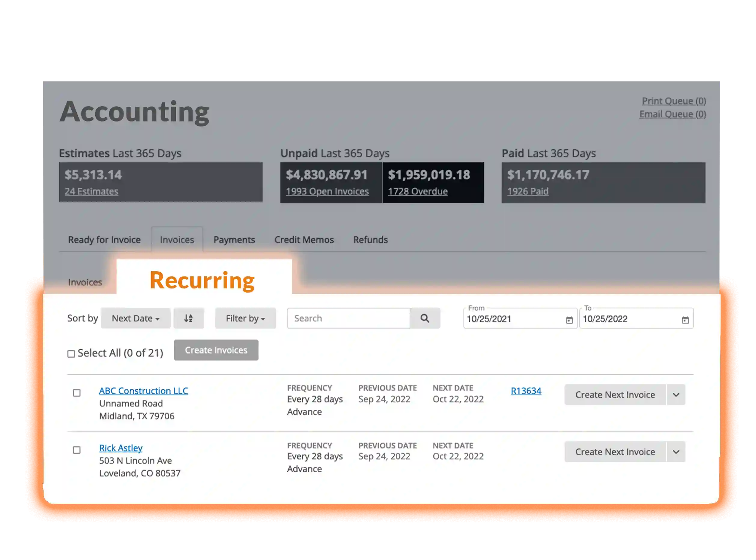This screenshot has width=756, height=560.
Task: Check the Select All checkbox
Action: point(71,354)
